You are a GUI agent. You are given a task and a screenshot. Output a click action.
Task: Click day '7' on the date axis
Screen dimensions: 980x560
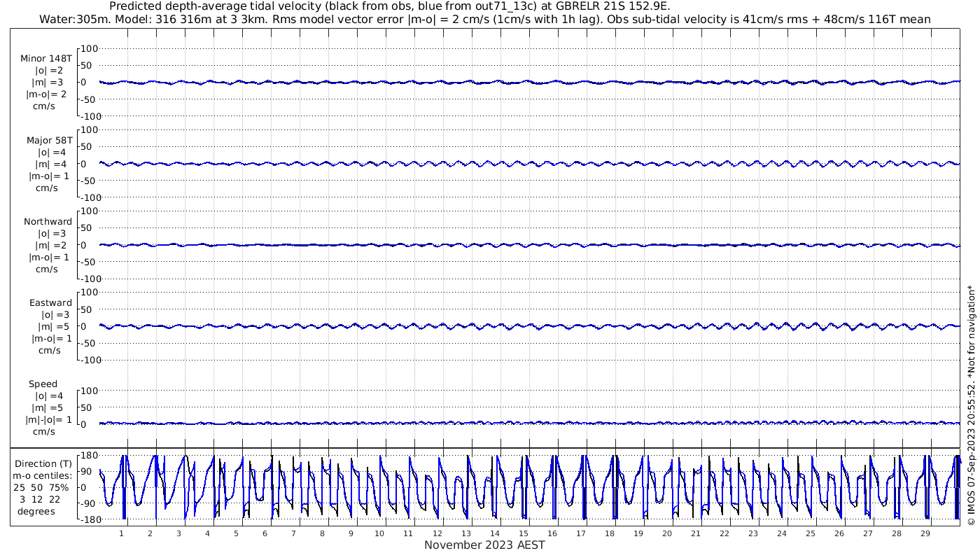pyautogui.click(x=293, y=533)
